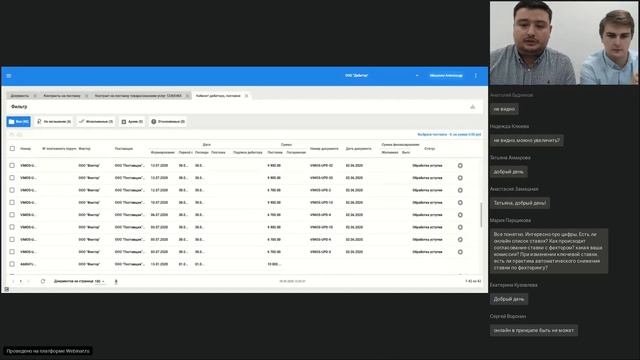Sort by the Номер column header
This screenshot has width=640, height=360.
coord(25,149)
